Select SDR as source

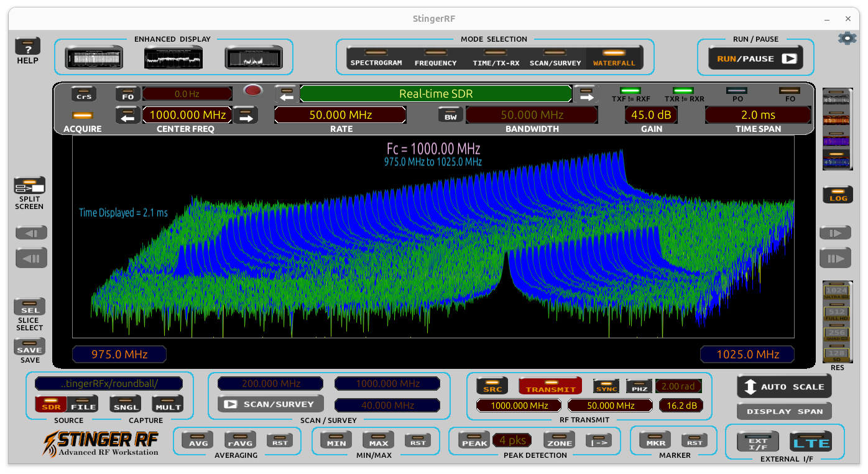[x=51, y=404]
